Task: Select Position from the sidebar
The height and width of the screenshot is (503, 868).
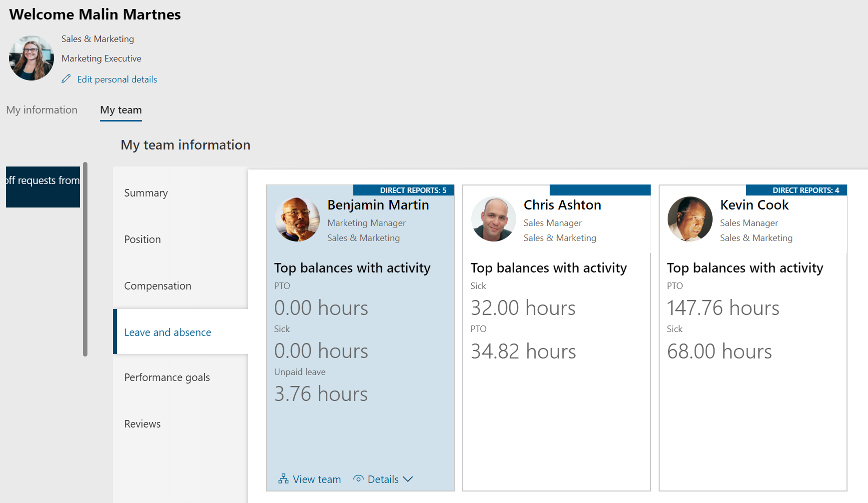Action: pyautogui.click(x=142, y=239)
